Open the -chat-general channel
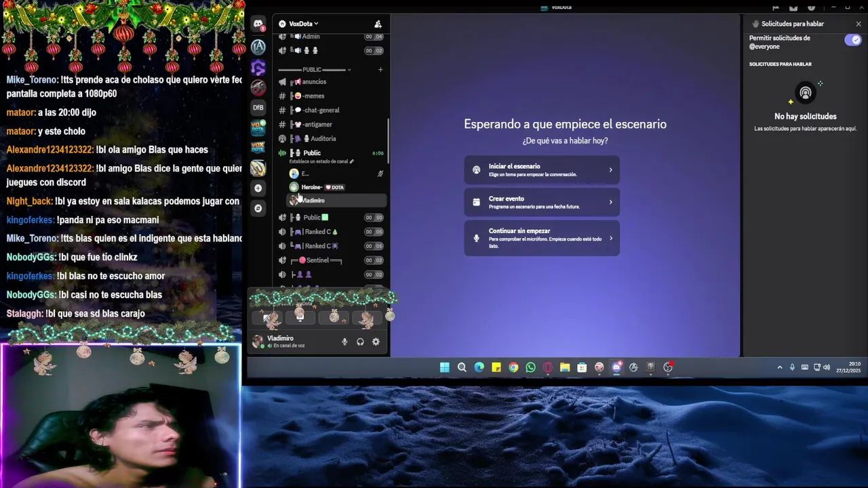 332,110
